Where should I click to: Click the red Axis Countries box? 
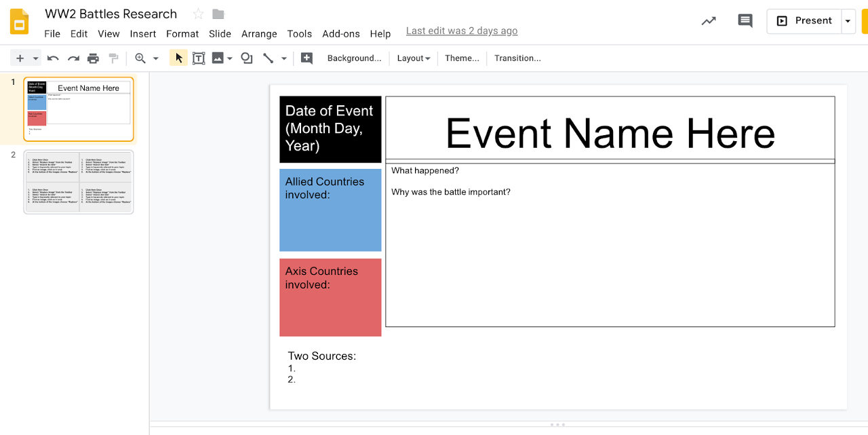330,297
